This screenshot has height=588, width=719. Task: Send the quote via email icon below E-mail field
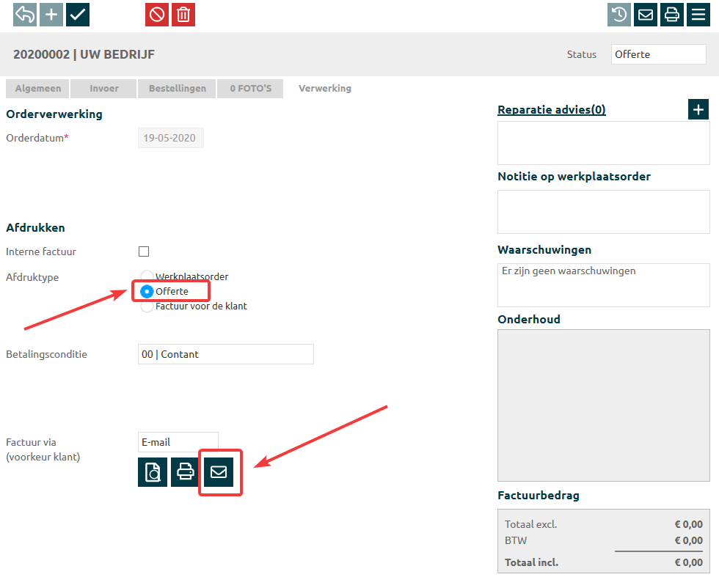219,472
